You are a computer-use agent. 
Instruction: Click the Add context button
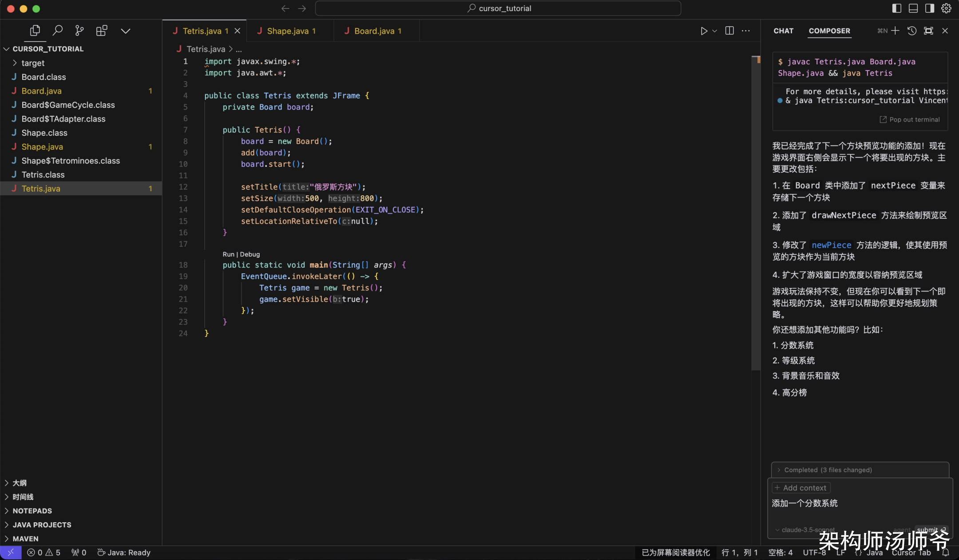click(801, 488)
